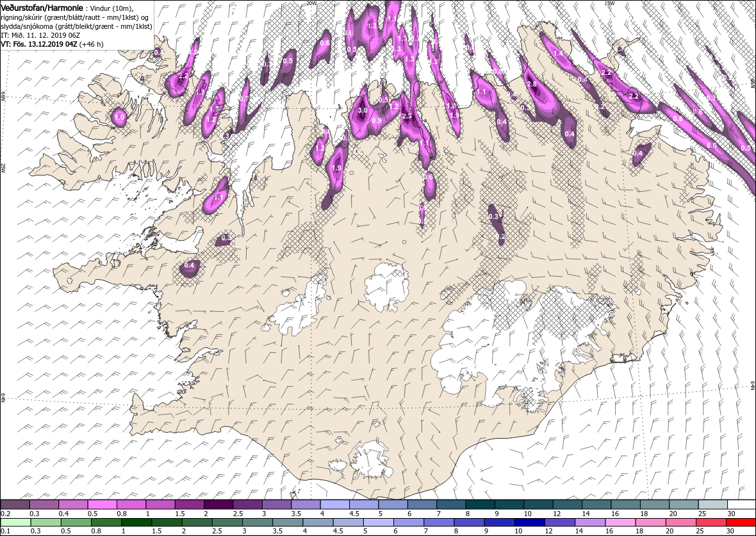The height and width of the screenshot is (536, 756).
Task: Select the upper legend swatch labeled 0.2
Action: (x=15, y=505)
